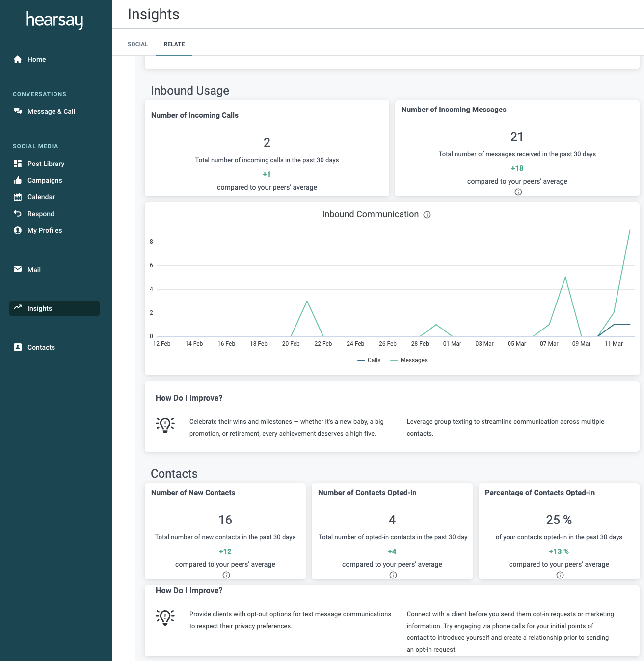
Task: Open info icon under Incoming Messages card
Action: 518,192
